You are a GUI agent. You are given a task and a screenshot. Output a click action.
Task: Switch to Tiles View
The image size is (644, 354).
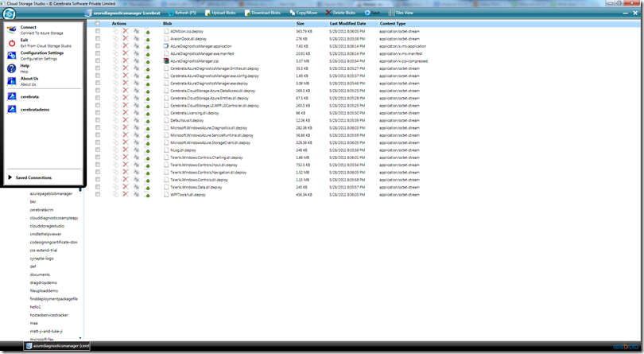pyautogui.click(x=401, y=13)
